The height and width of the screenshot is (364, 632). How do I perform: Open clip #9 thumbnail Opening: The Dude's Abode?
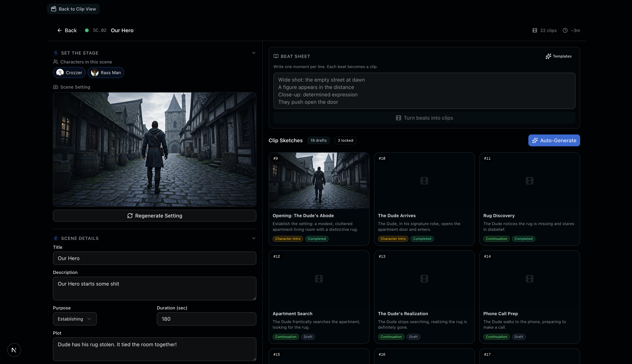(319, 181)
